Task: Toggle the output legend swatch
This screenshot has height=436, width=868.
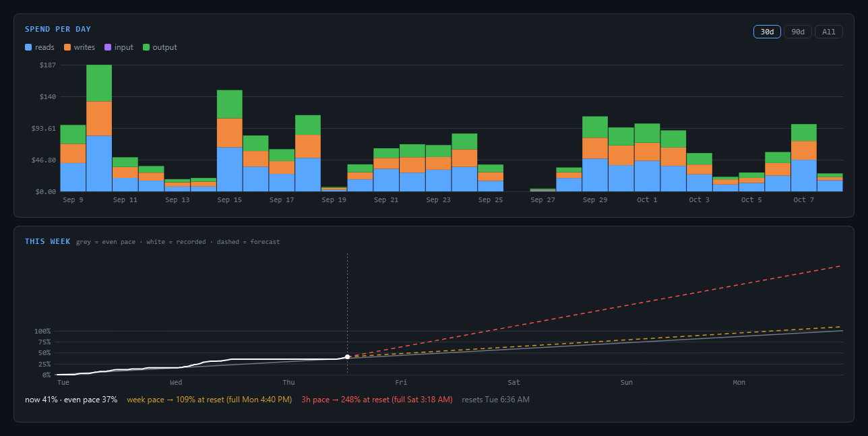Action: tap(146, 47)
